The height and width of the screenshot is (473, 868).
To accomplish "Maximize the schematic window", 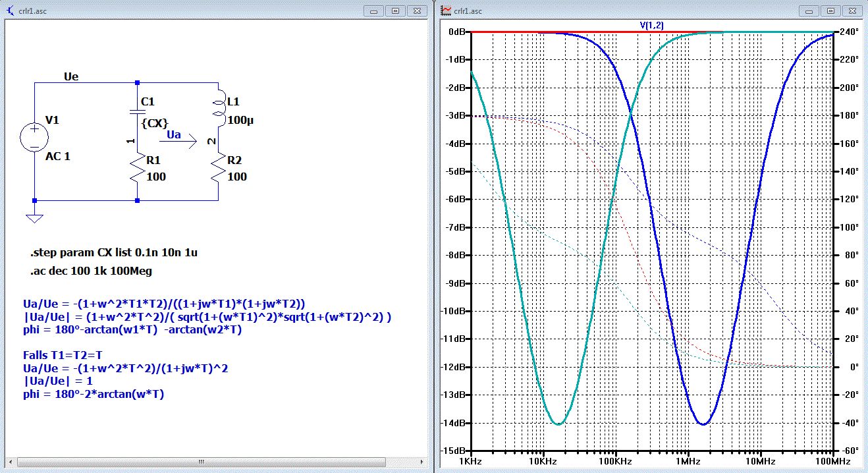I will point(396,11).
